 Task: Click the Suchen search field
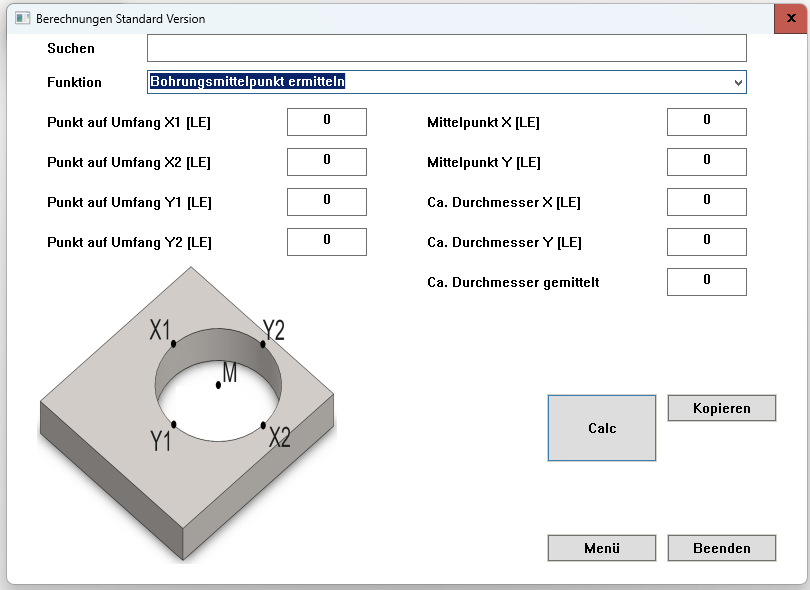446,48
